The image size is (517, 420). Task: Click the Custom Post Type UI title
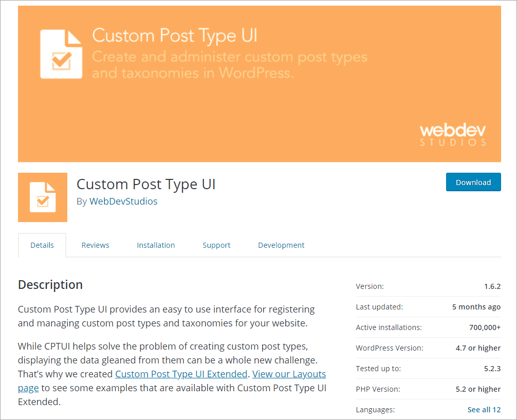(x=146, y=184)
